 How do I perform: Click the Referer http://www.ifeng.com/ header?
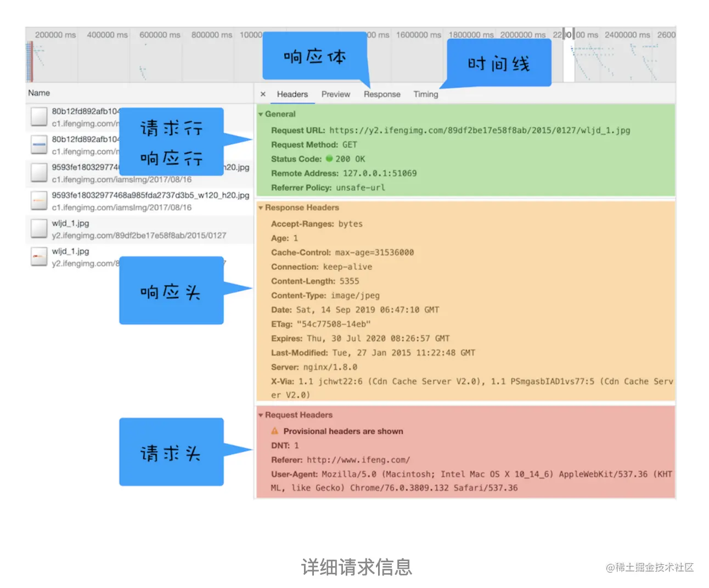[340, 460]
